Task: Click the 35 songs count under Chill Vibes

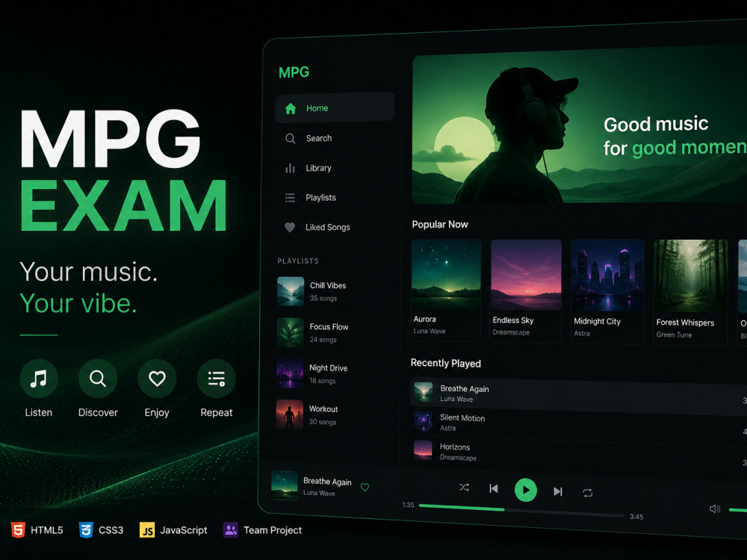Action: pyautogui.click(x=323, y=298)
